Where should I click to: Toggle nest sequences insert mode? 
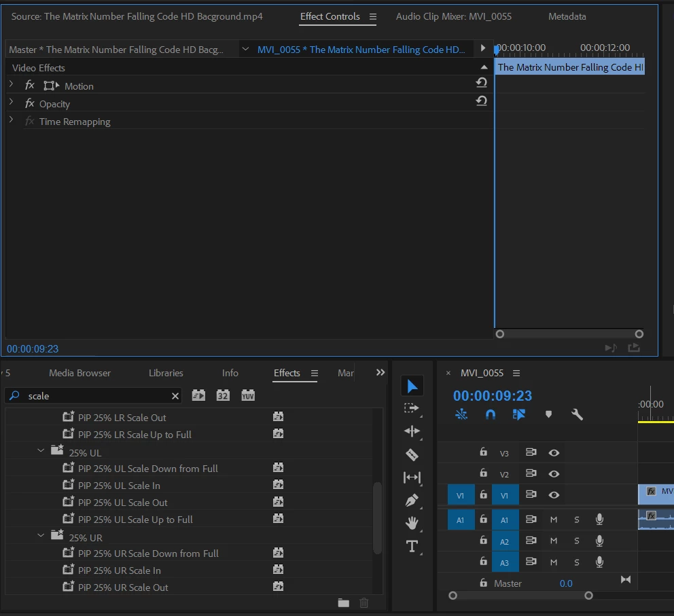pos(461,414)
